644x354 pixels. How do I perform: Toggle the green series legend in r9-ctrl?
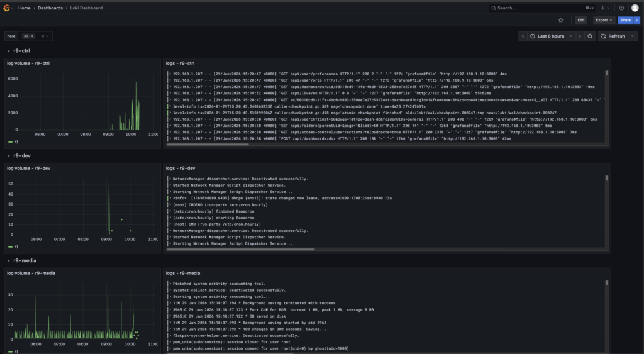[x=11, y=142]
